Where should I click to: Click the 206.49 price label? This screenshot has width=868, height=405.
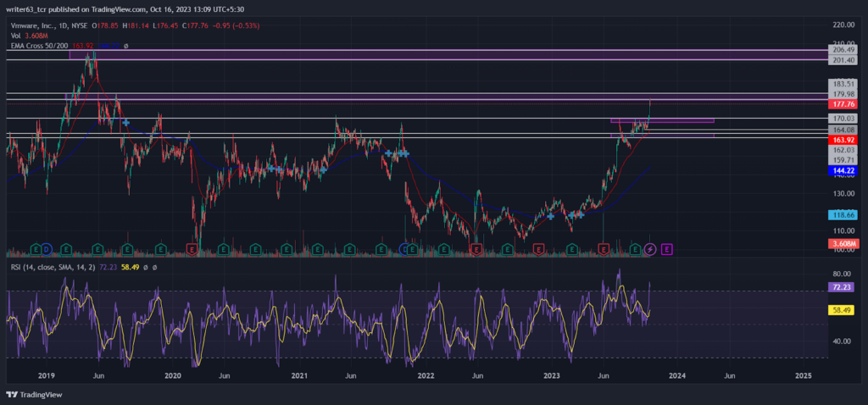pyautogui.click(x=843, y=49)
